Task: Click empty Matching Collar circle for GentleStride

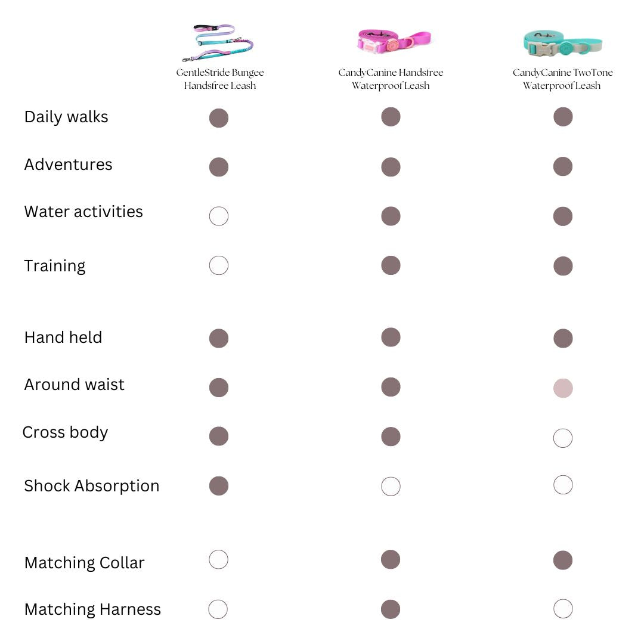Action: click(219, 559)
